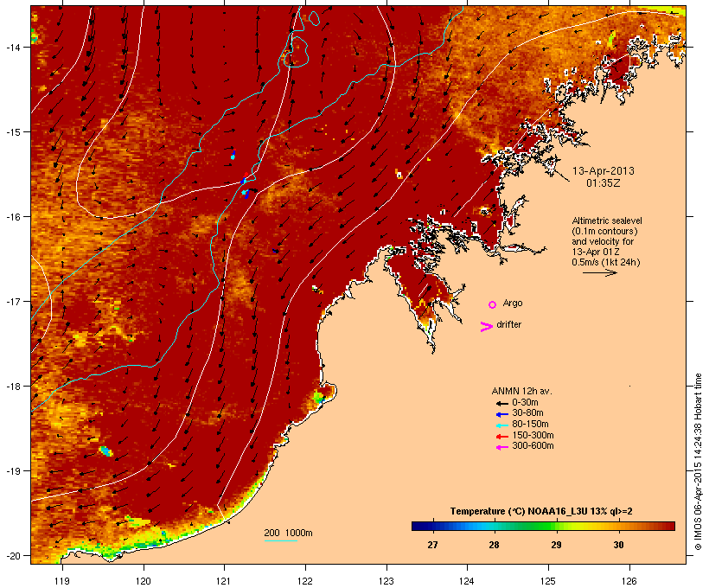Click the 30-80m depth label
Image resolution: width=709 pixels, height=588 pixels.
[527, 413]
